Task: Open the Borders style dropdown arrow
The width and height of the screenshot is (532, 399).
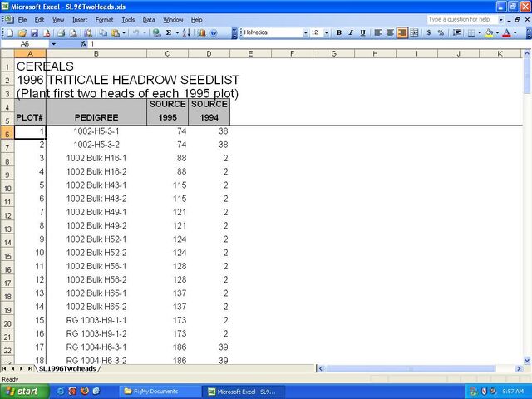Action: (480, 32)
